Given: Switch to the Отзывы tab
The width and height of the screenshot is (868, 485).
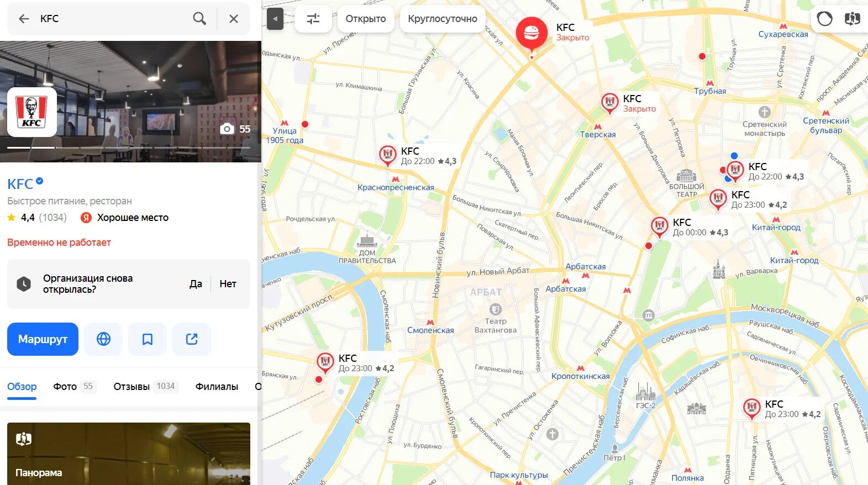Looking at the screenshot, I should click(145, 387).
